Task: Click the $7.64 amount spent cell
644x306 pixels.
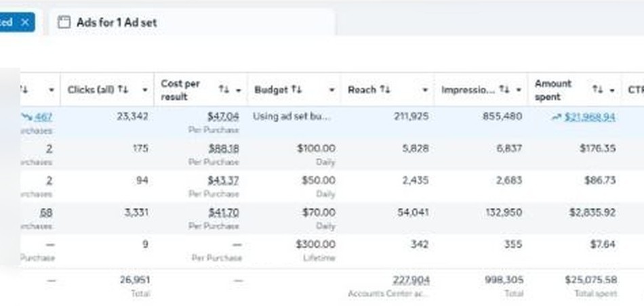Action: pyautogui.click(x=603, y=244)
